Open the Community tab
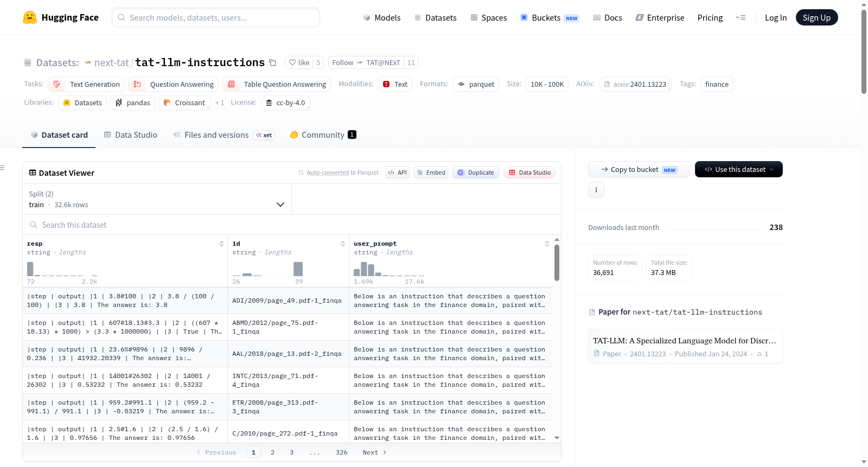 click(323, 135)
